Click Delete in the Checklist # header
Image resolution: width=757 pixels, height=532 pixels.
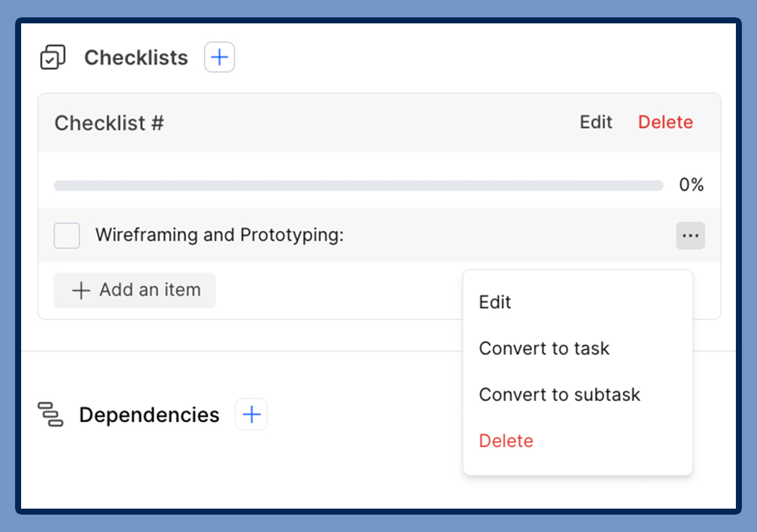(x=665, y=122)
